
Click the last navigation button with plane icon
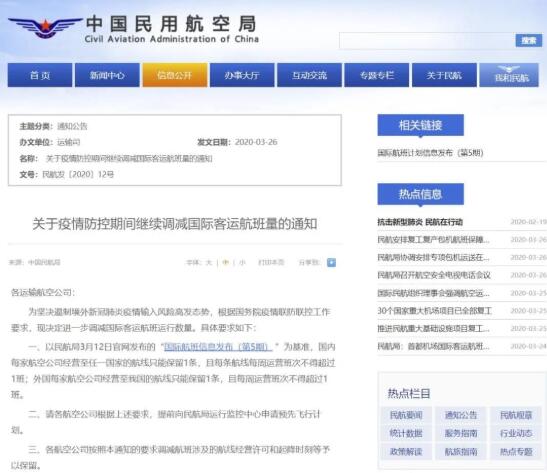tap(509, 75)
